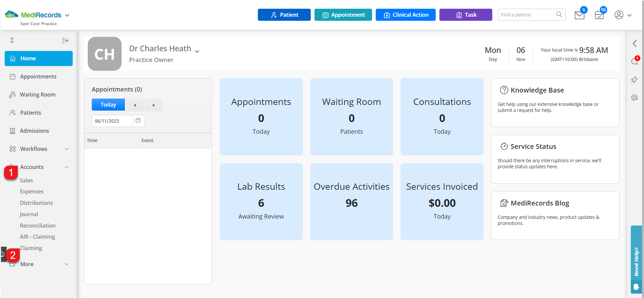Screen dimensions: 644x298
Task: Open Appointments in sidebar
Action: tap(39, 76)
